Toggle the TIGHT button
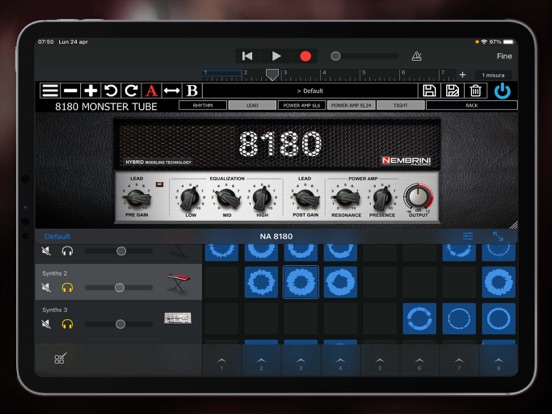This screenshot has height=414, width=552. coord(401,105)
